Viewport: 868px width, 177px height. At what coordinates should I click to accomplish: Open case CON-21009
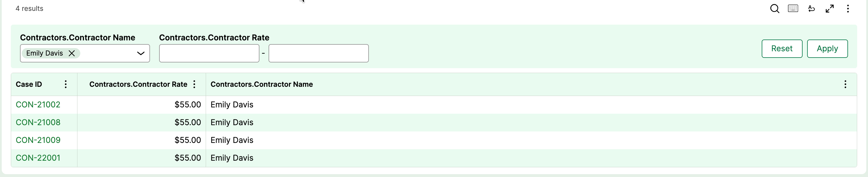pyautogui.click(x=38, y=140)
